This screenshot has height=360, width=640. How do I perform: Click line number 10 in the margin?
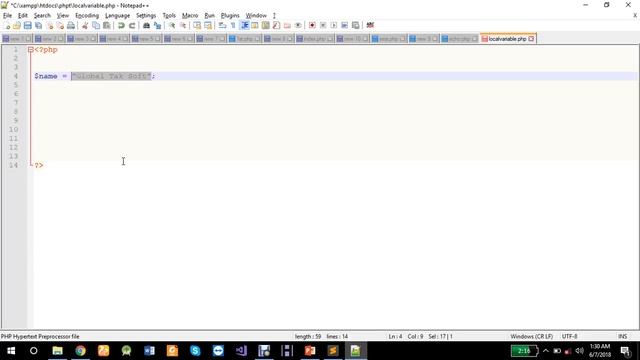point(13,130)
